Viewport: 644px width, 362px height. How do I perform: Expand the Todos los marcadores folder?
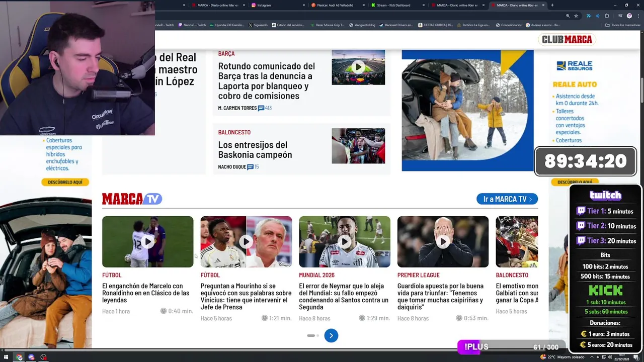point(623,25)
